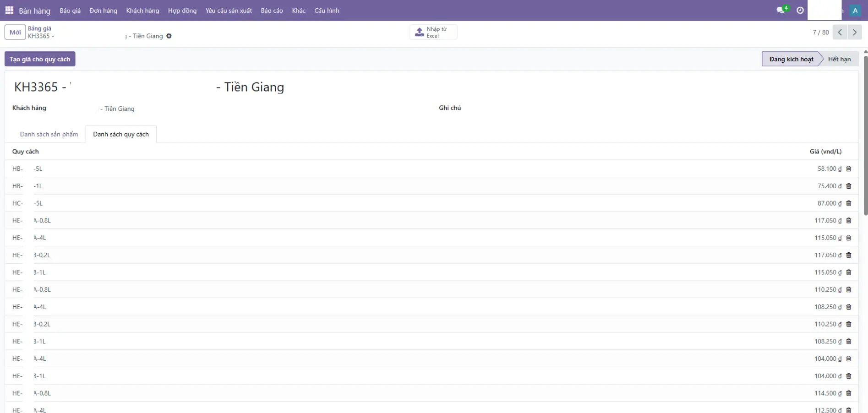Click the Nhập từ Excel button

[433, 33]
